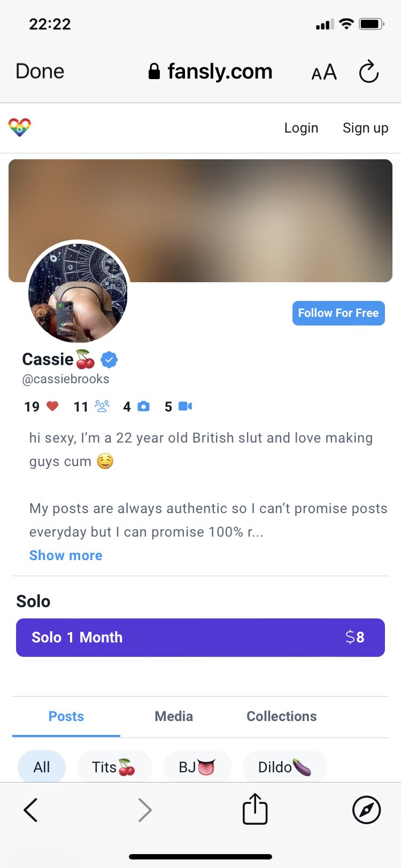This screenshot has height=868, width=401.
Task: Tap the red heart likes icon
Action: click(52, 406)
